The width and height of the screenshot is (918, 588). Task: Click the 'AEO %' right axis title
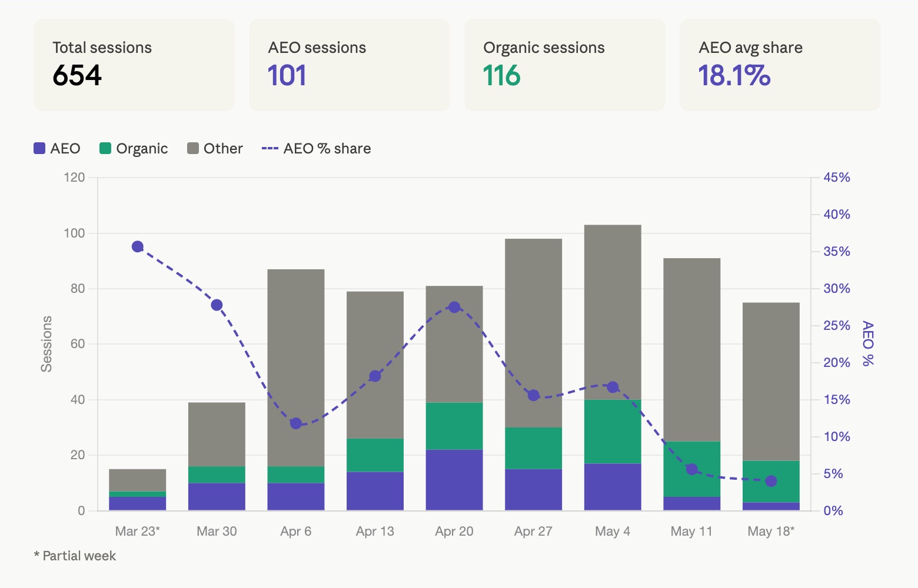tap(867, 343)
